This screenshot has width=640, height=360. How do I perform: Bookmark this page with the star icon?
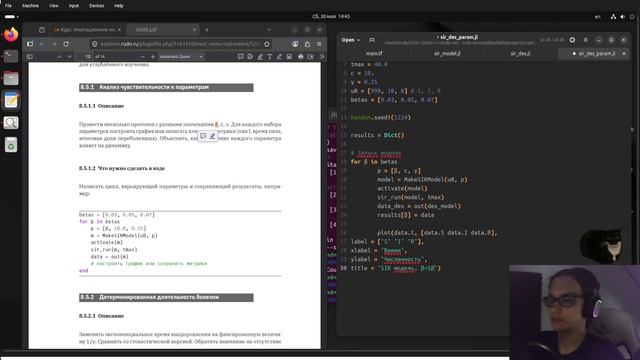[x=267, y=44]
